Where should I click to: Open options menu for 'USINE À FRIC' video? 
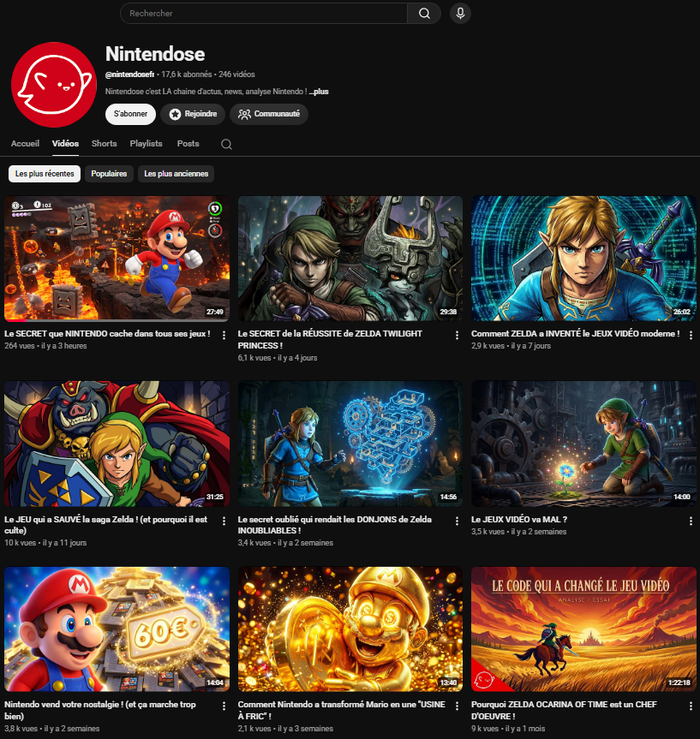457,706
